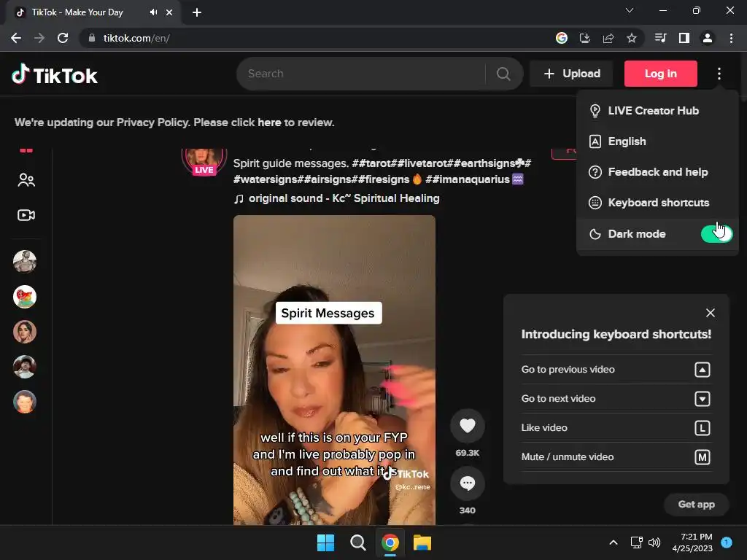Click the #imanaquarius hashtag
The width and height of the screenshot is (747, 560).
[468, 179]
